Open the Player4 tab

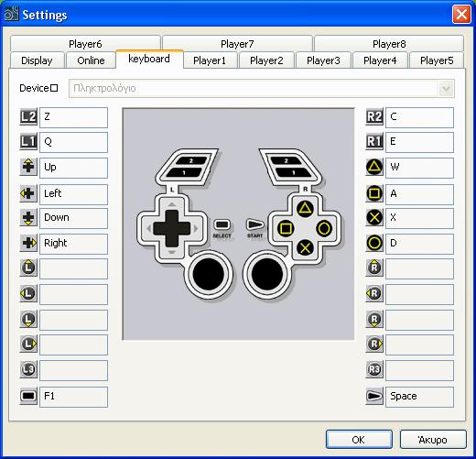point(380,60)
